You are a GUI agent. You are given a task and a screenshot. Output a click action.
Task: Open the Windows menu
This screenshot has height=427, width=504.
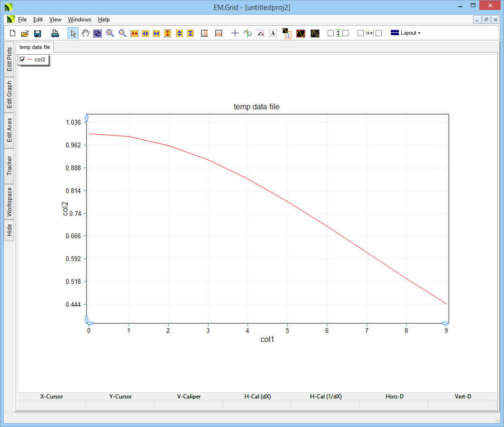click(79, 19)
